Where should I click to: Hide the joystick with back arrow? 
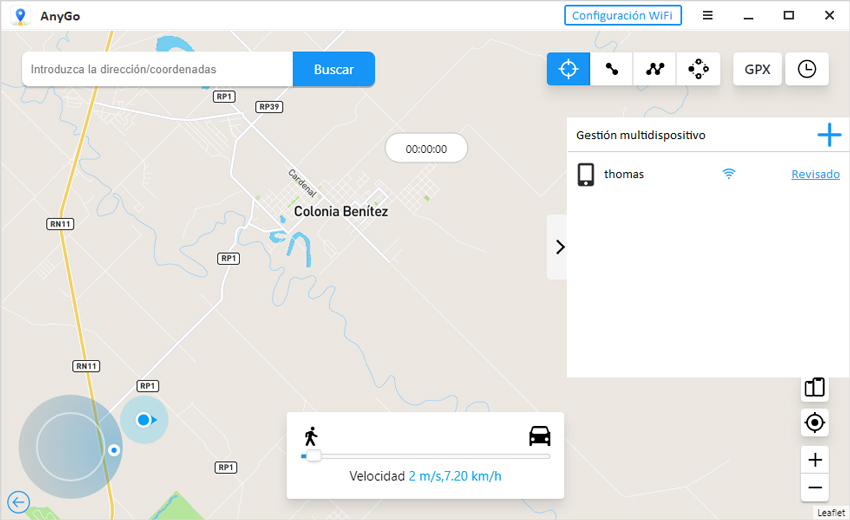coord(18,502)
